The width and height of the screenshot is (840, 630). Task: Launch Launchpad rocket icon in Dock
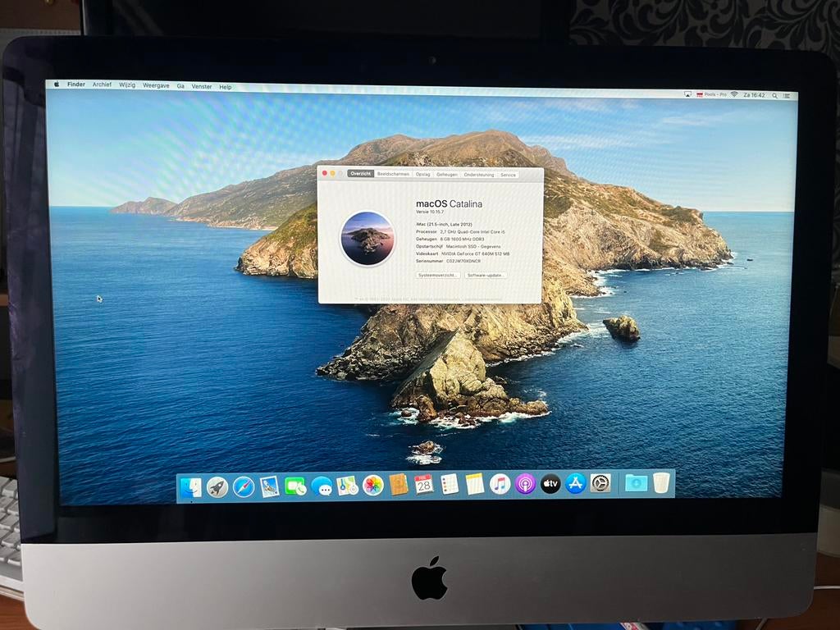point(217,487)
